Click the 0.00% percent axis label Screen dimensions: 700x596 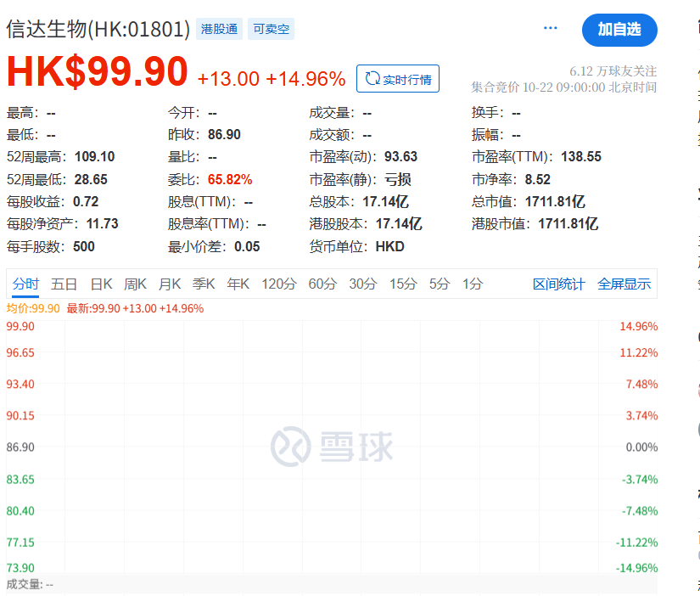[x=641, y=447]
